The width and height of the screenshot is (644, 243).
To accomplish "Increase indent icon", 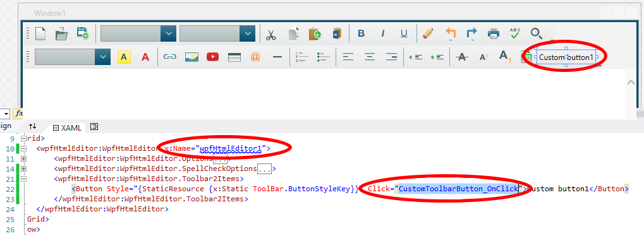I will [x=437, y=57].
